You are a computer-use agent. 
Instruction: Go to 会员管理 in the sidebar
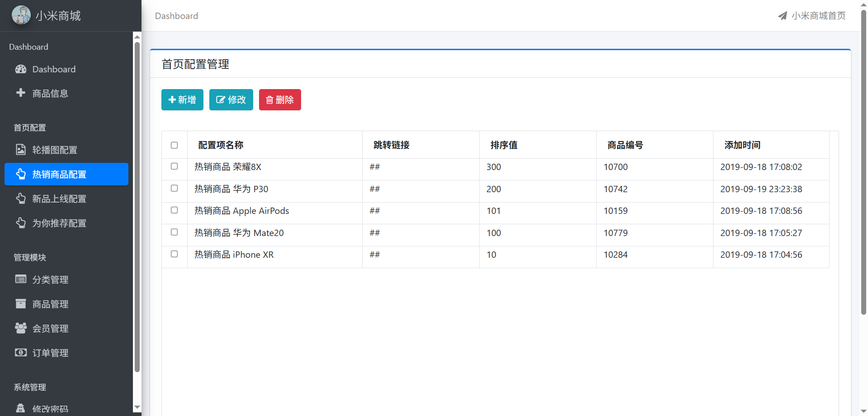pyautogui.click(x=66, y=328)
